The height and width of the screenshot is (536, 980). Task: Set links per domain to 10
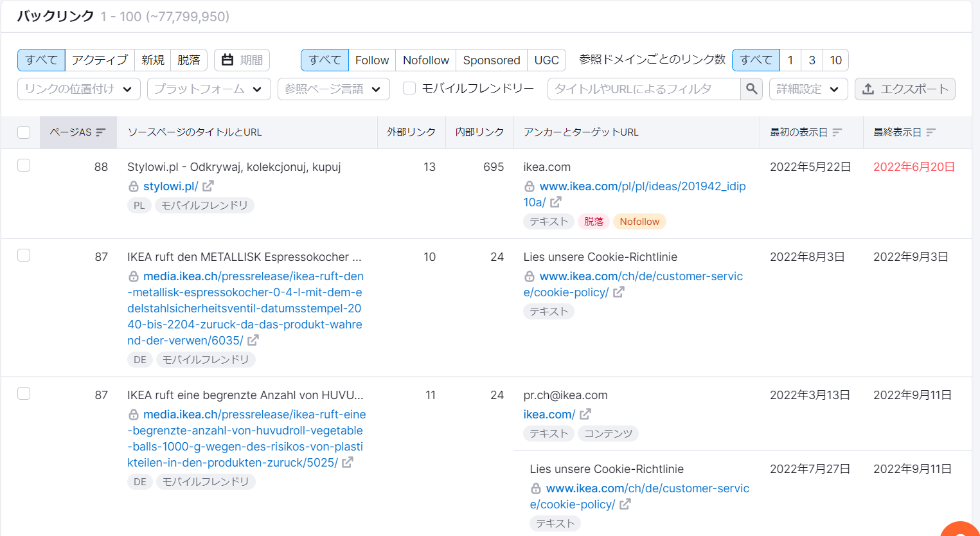(x=836, y=60)
